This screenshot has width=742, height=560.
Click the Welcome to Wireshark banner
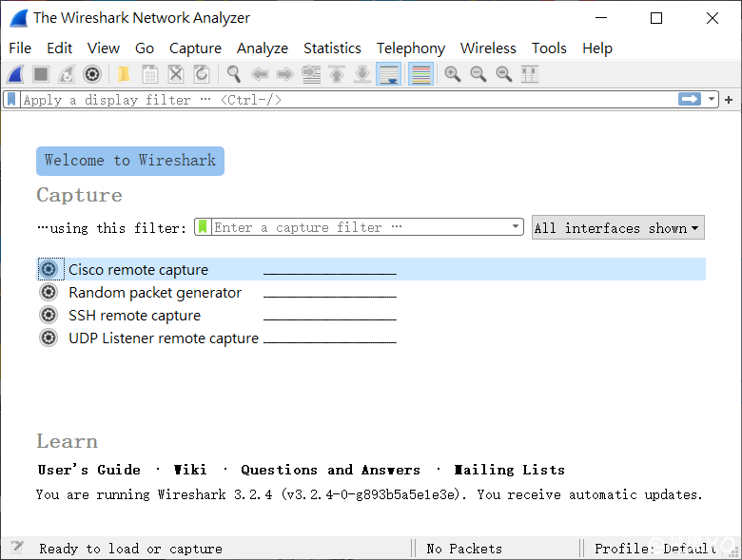pos(130,161)
